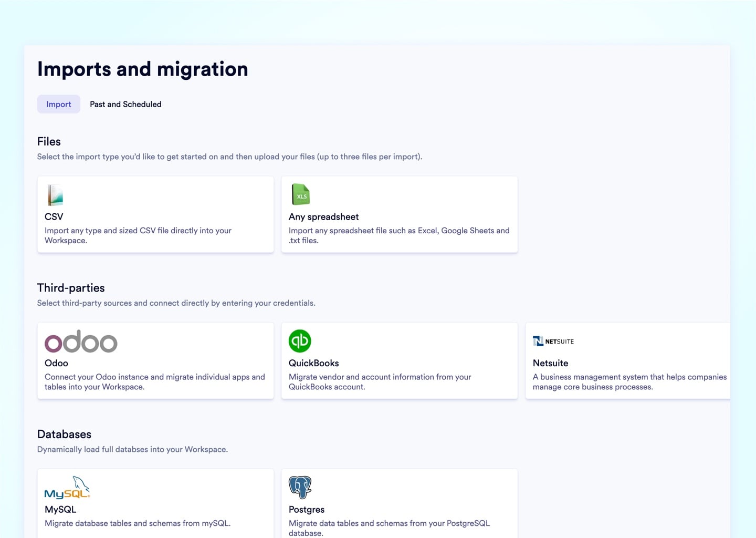The image size is (756, 538).
Task: Click the CSV file icon
Action: coord(55,194)
